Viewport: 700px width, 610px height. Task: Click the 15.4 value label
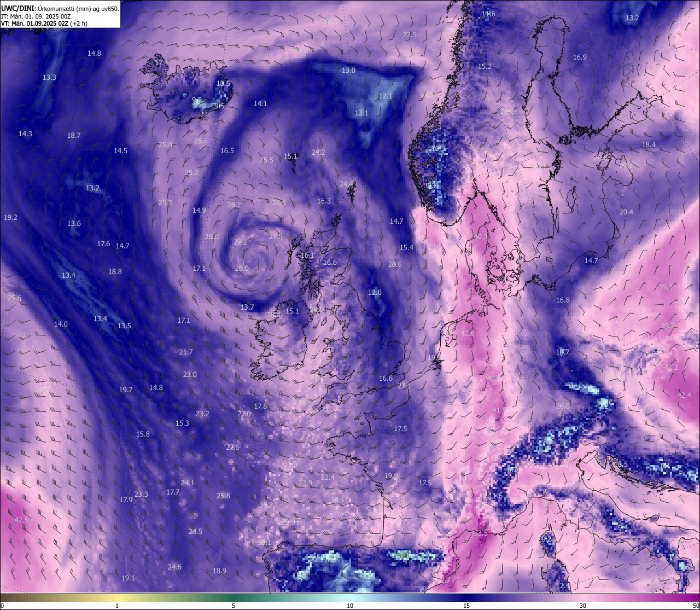tap(406, 247)
